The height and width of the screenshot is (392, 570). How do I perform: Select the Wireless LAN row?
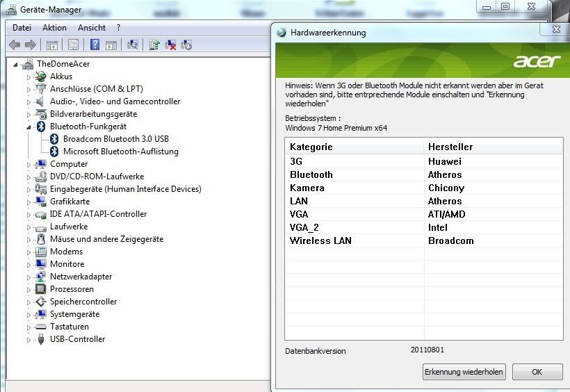click(424, 240)
